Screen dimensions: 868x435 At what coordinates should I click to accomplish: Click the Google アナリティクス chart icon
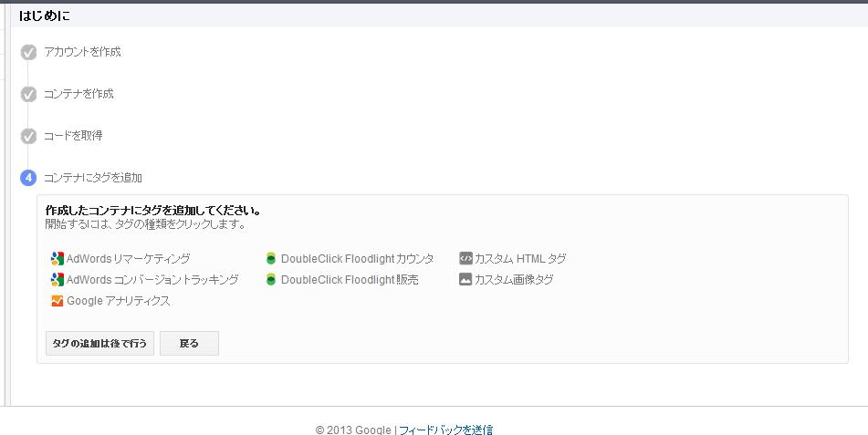[57, 301]
